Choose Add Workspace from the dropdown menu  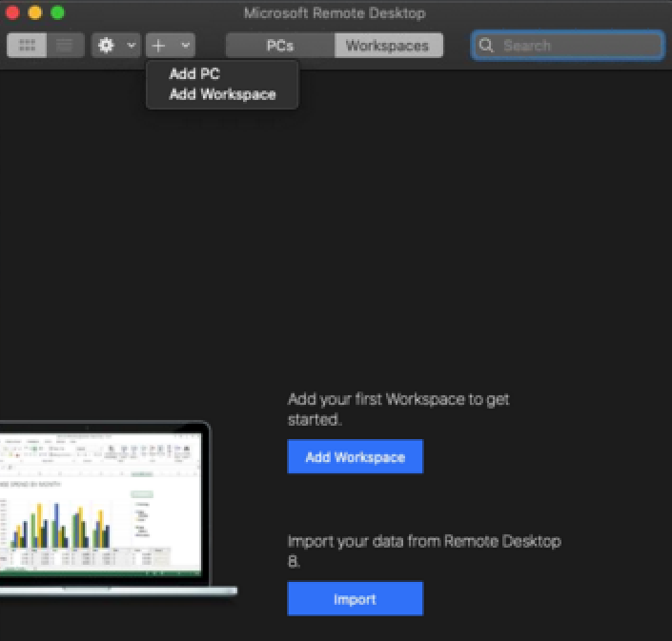click(222, 94)
